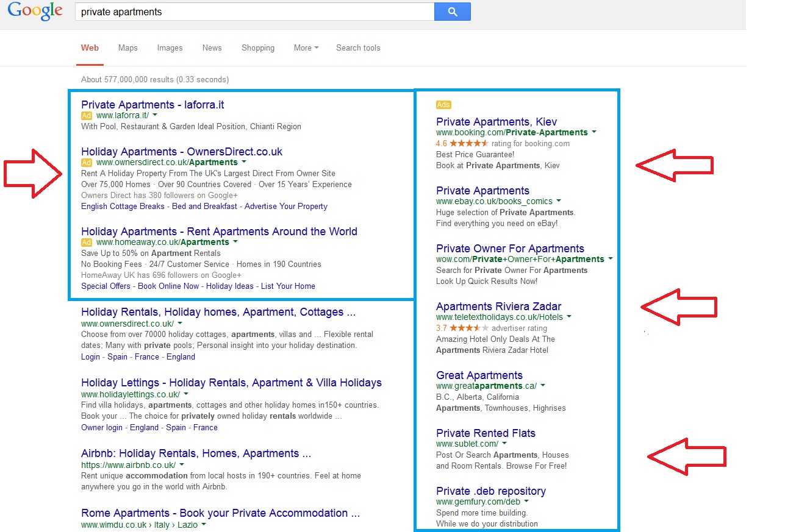Open 'Private Apartments, Kiev' sidebar ad
This screenshot has width=796, height=532.
pos(497,121)
